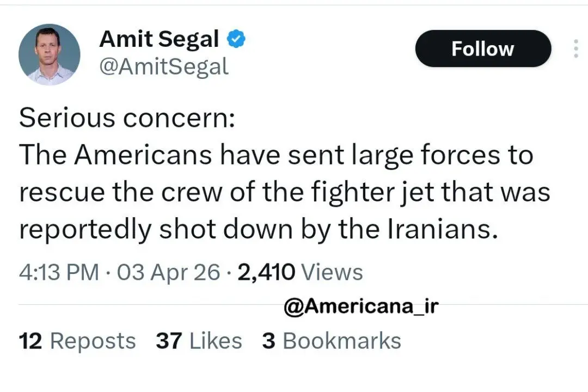Select the 03 Apr 26 date

click(168, 272)
